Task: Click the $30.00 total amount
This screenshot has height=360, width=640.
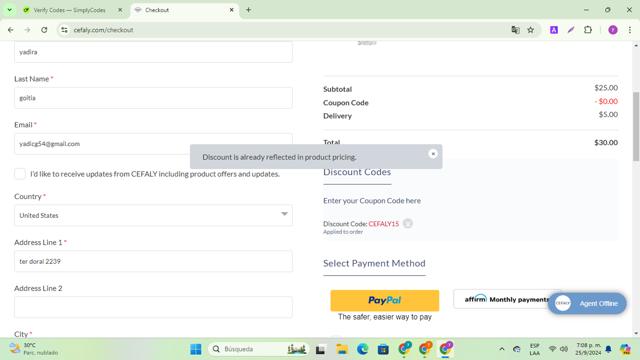Action: pos(606,142)
